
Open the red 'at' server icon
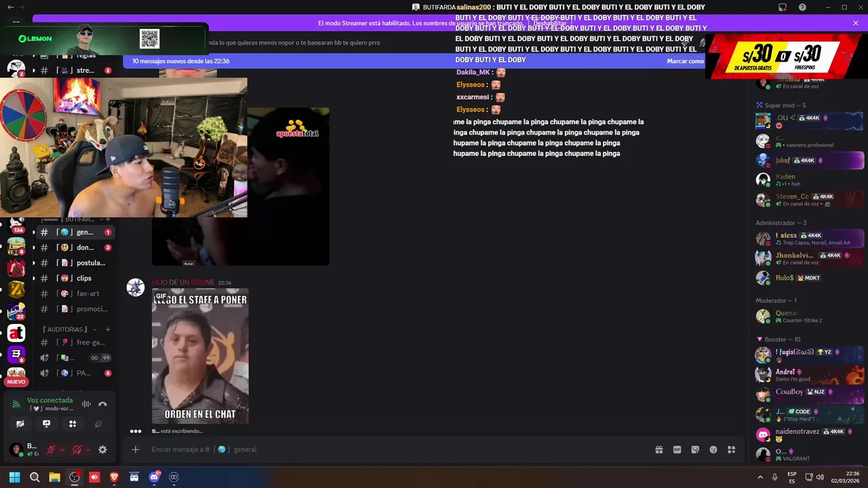pyautogui.click(x=16, y=333)
